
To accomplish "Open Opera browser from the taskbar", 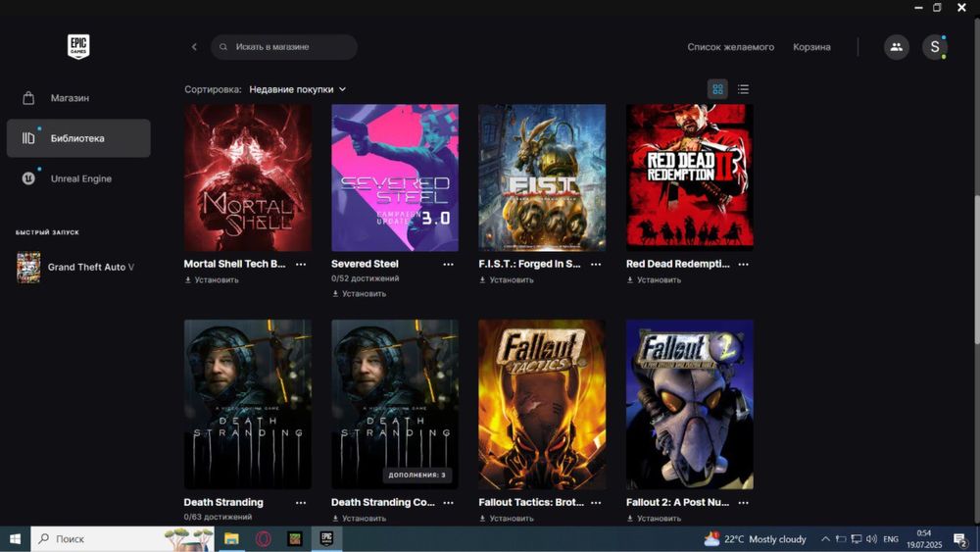I will click(x=263, y=539).
